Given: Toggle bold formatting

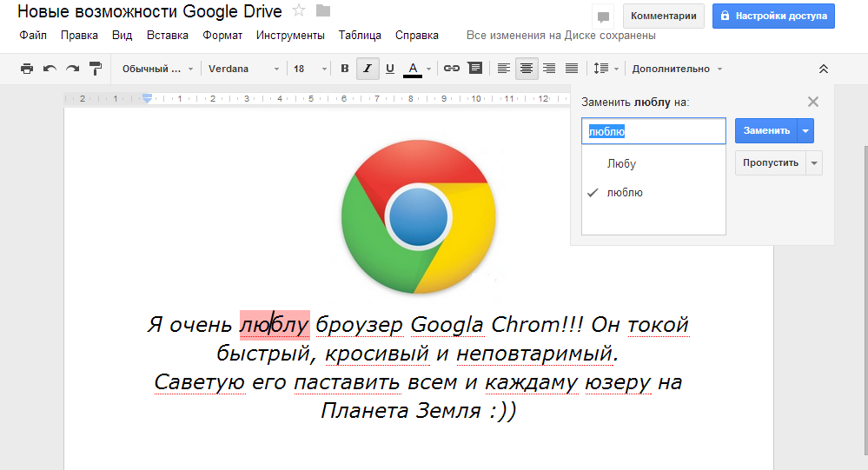Looking at the screenshot, I should (345, 69).
